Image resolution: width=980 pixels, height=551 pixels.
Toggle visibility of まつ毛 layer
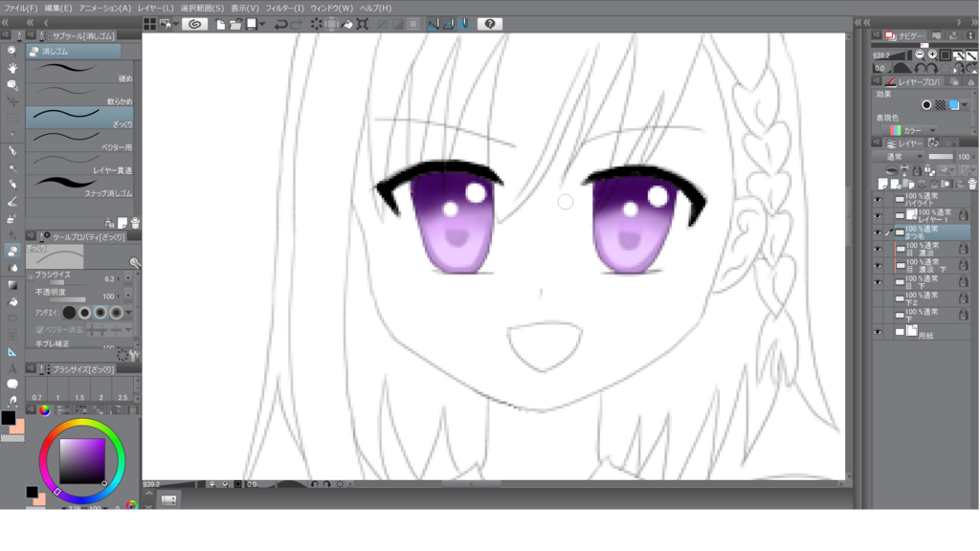click(878, 232)
